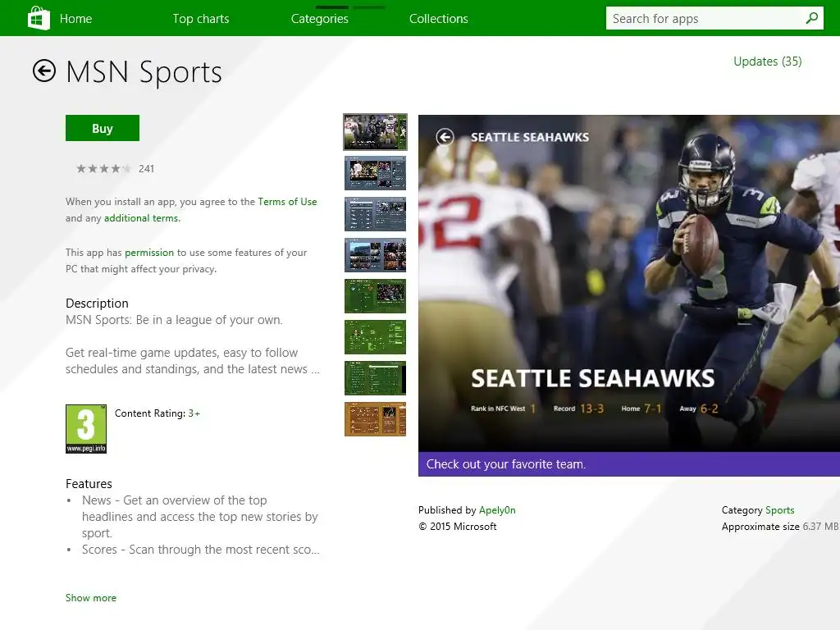Open Top charts

coord(201,19)
